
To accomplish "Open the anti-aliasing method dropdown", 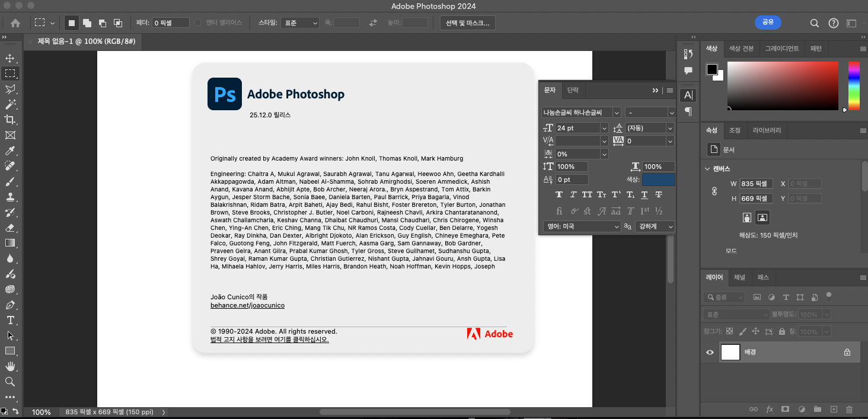I will tap(654, 226).
